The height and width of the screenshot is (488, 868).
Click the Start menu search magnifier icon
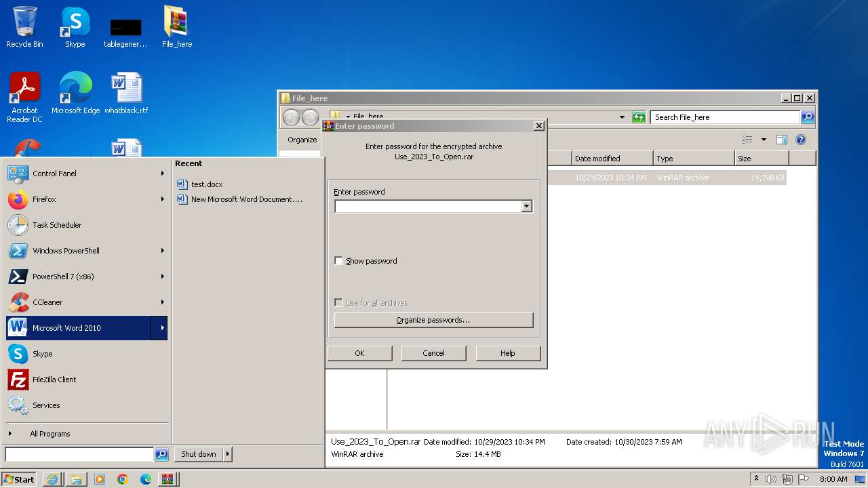161,454
